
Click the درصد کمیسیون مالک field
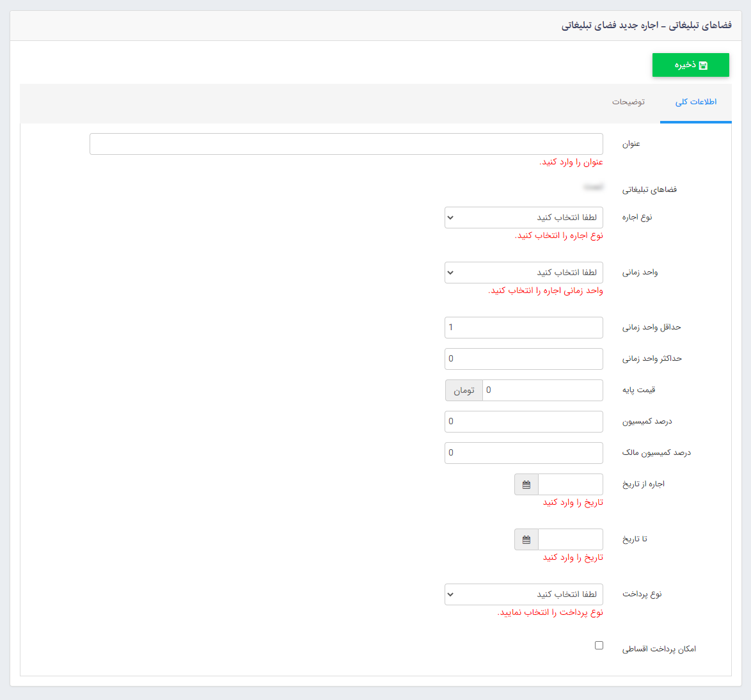tap(523, 452)
